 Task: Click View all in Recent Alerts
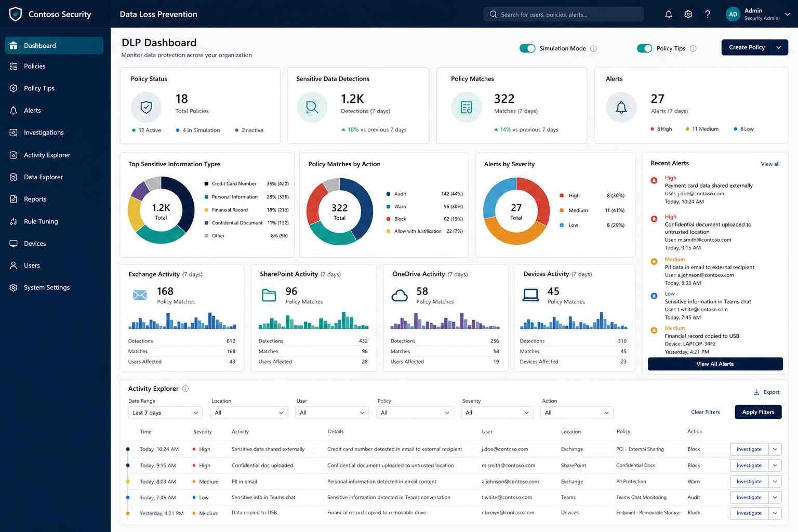click(770, 164)
